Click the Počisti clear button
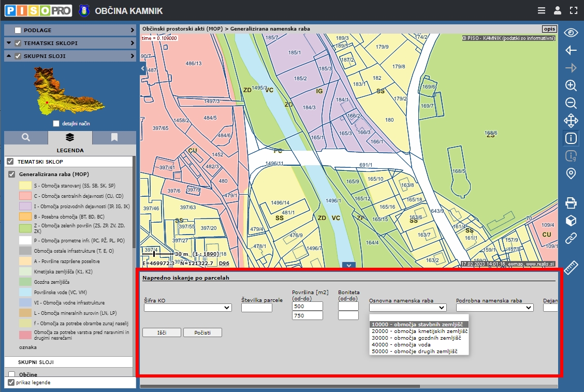The image size is (584, 392). 202,332
